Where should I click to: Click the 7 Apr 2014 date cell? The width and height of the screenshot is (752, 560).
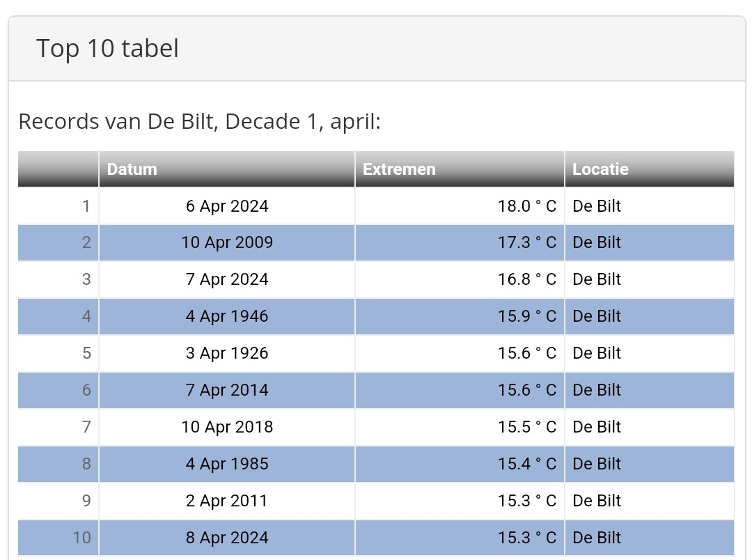pyautogui.click(x=227, y=390)
